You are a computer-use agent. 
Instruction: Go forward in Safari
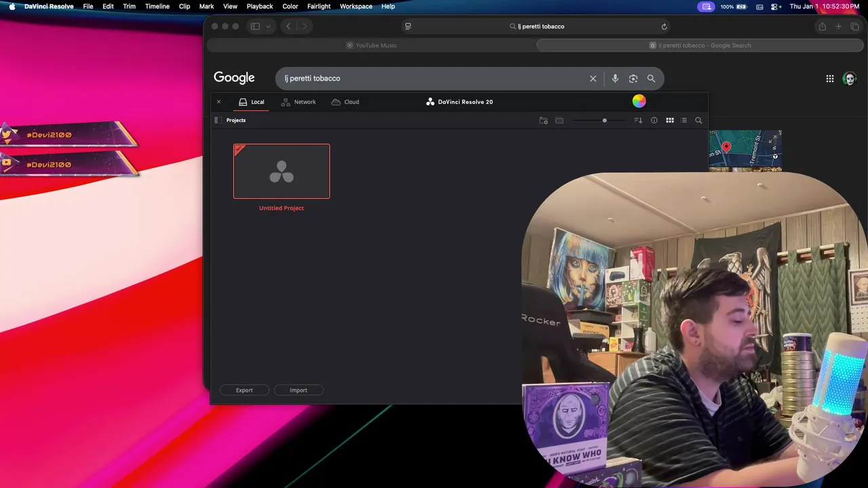pos(304,26)
